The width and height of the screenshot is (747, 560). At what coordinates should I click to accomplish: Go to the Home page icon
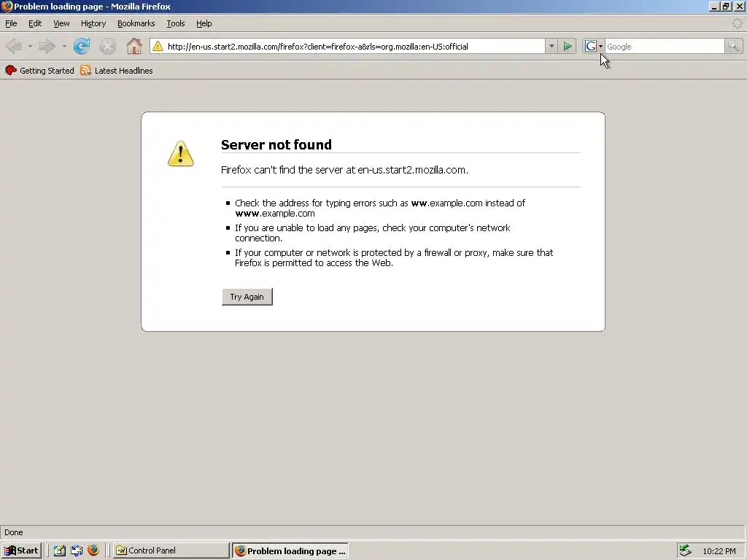point(134,46)
